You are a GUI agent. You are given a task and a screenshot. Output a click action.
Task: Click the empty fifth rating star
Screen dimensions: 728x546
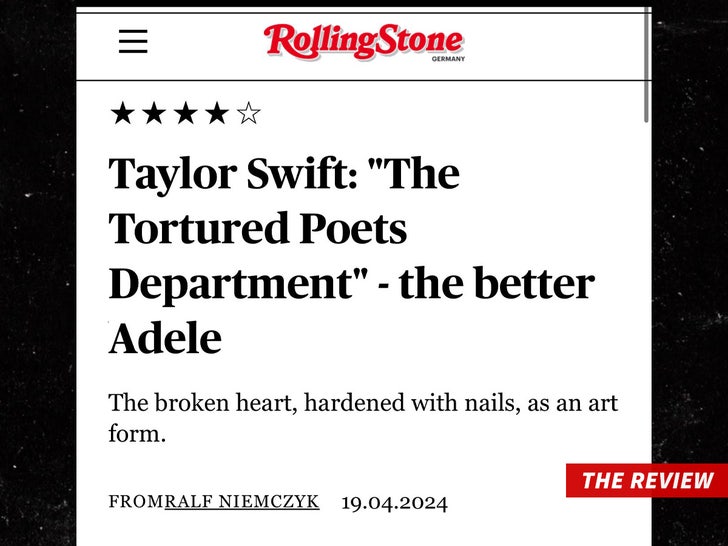tap(248, 114)
